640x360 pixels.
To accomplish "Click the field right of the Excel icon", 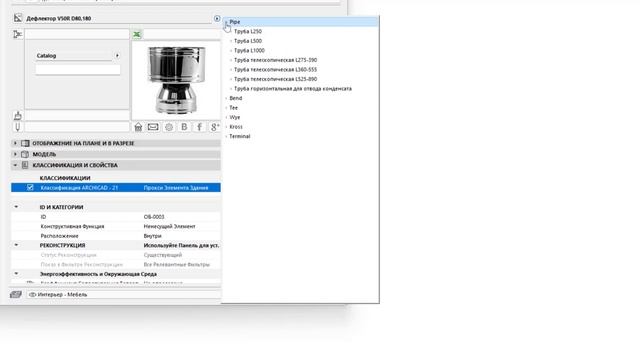I will tap(182, 35).
